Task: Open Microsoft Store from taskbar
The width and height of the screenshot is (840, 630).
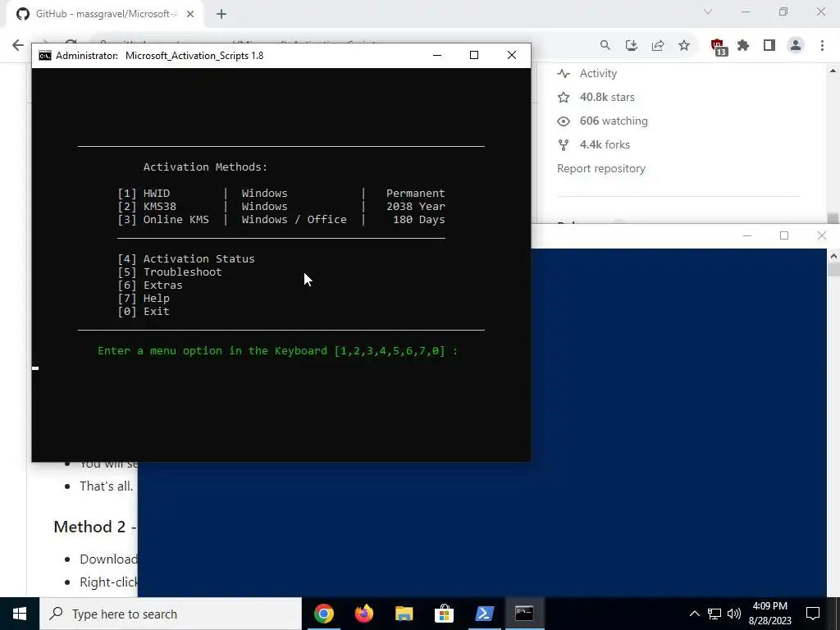Action: tap(444, 614)
